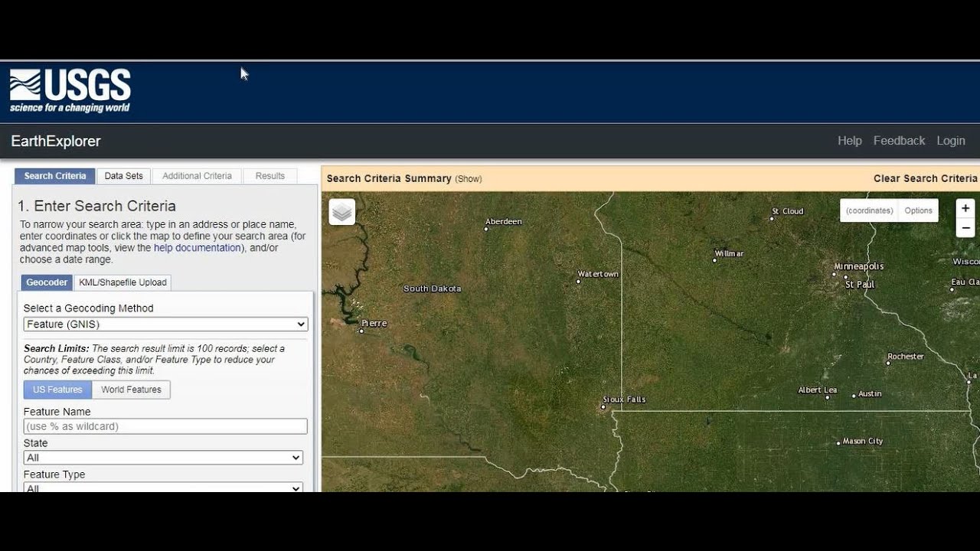Select World Features toggle
Viewport: 980px width, 551px height.
131,390
